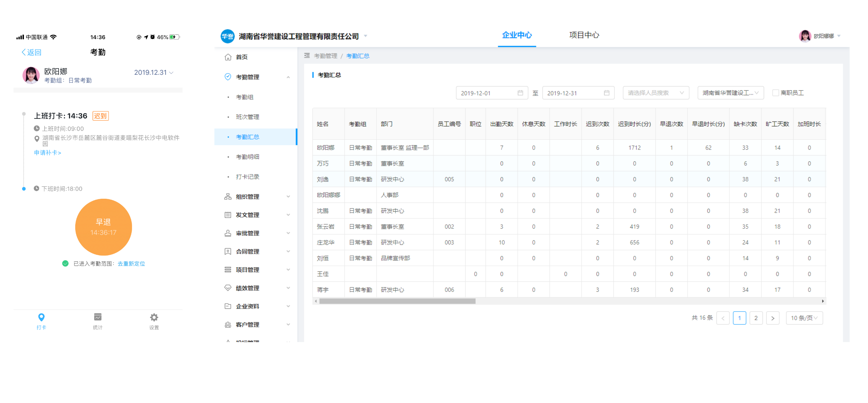Open the 统计 statistics tab icon
This screenshot has width=868, height=403.
98,317
